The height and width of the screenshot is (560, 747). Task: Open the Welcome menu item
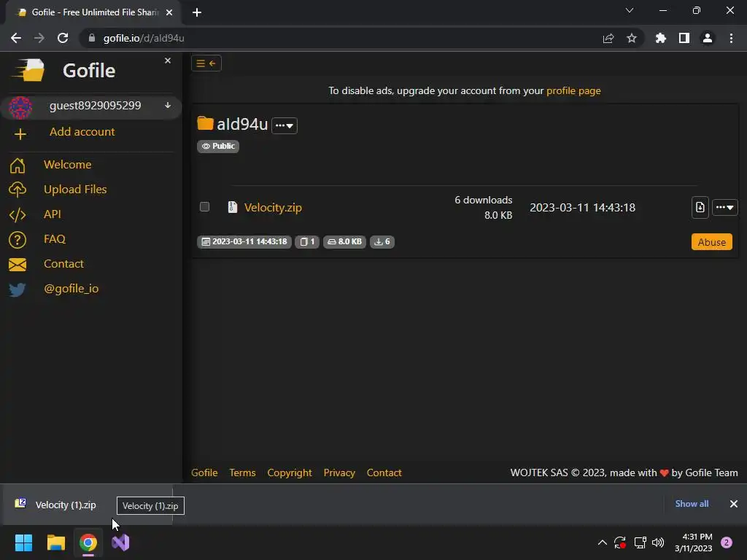[x=68, y=165]
